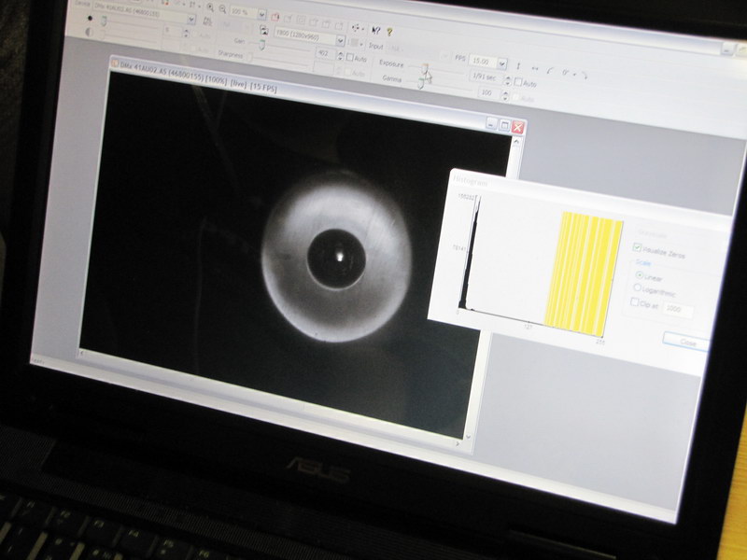The image size is (747, 560).
Task: Click the Gamma 100 stepper arrows
Action: tap(505, 96)
